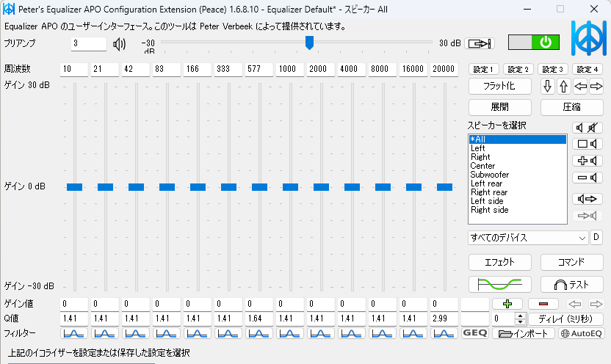The width and height of the screenshot is (611, 364).
Task: Click the red minus remove band button
Action: click(543, 304)
